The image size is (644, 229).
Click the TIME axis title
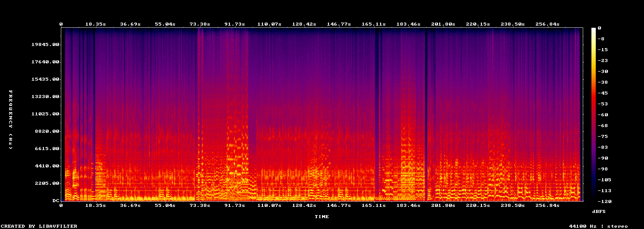[322, 216]
